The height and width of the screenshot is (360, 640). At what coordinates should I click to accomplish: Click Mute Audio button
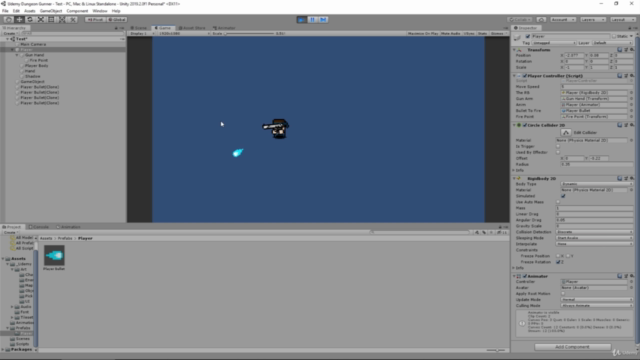(x=451, y=33)
